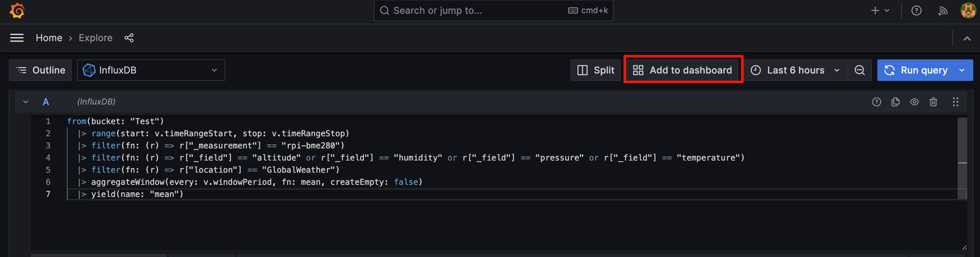Click the Grafana logo icon
Screen dimensions: 980x257
pos(17,10)
